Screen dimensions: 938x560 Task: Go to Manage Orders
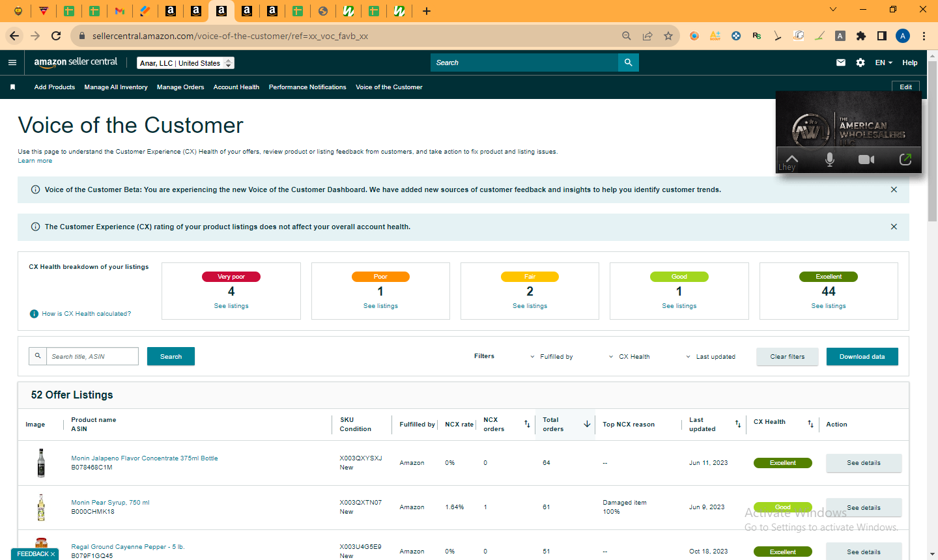(180, 87)
